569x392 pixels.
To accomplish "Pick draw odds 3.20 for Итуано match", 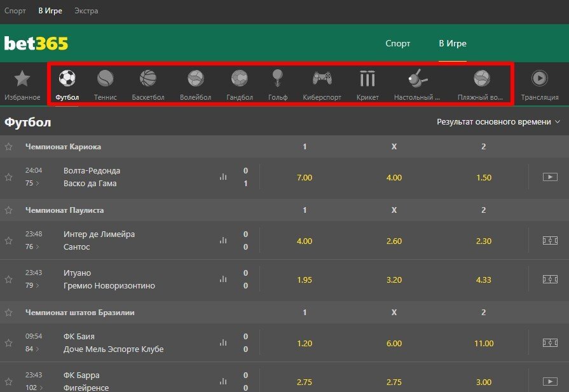I will point(394,280).
